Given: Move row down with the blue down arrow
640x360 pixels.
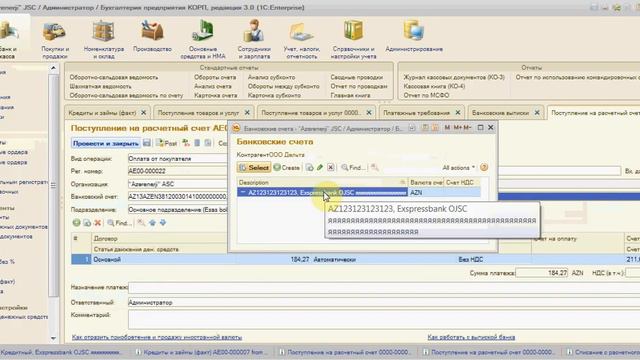Looking at the screenshot, I should (x=163, y=223).
